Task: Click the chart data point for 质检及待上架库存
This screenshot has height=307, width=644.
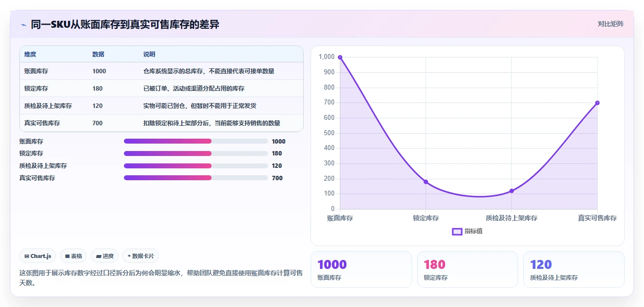Action: pos(511,191)
